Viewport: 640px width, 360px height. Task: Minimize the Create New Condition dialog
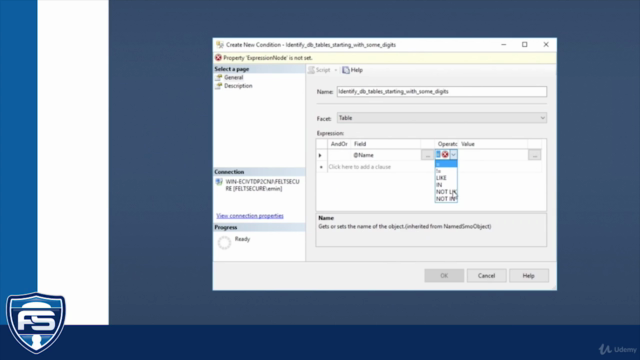coord(504,44)
